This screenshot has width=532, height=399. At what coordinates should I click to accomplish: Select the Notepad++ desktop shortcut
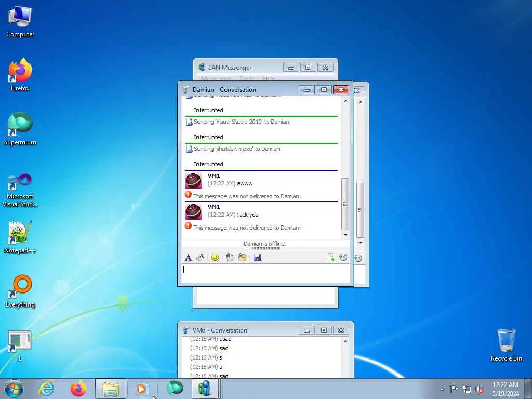point(20,237)
